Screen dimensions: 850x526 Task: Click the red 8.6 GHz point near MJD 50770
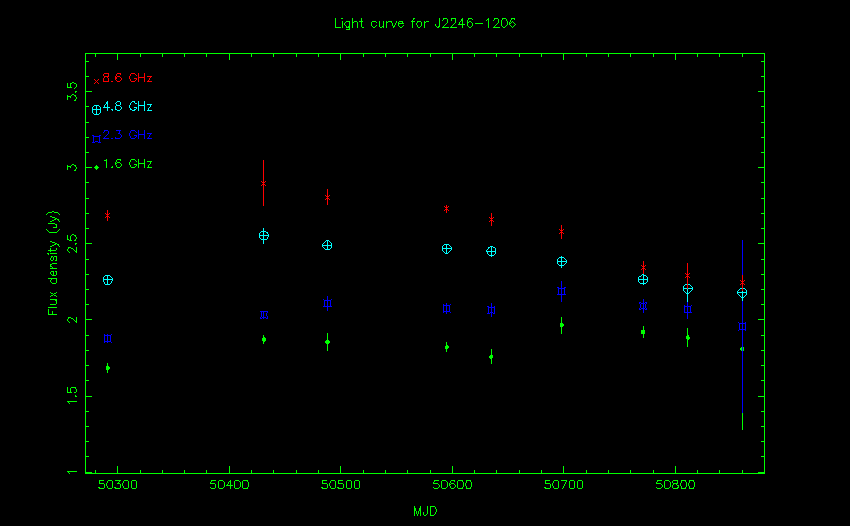643,267
